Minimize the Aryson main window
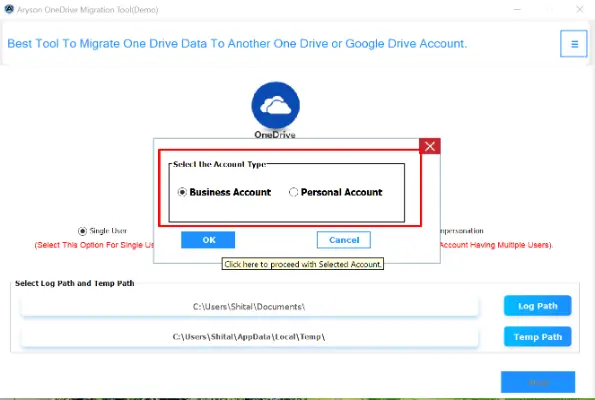Screen dimensions: 595x400 (517, 9)
